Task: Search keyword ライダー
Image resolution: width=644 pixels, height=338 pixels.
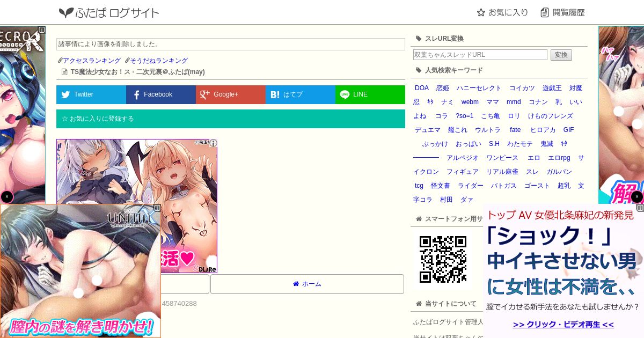Action: click(x=471, y=186)
